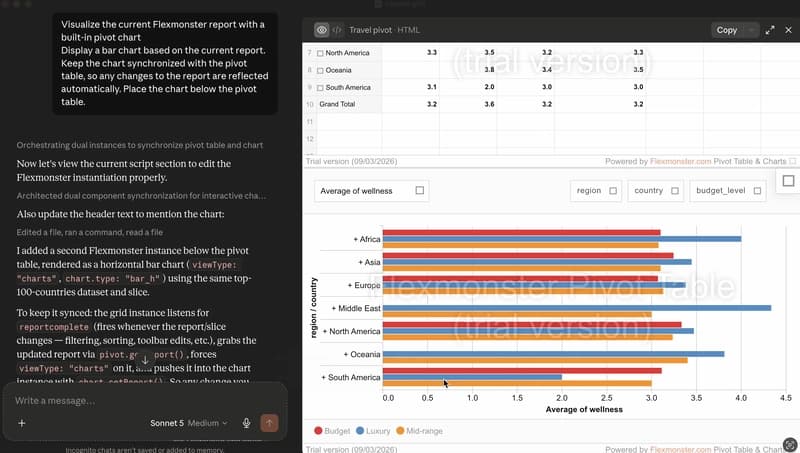Expand Middle East chart category
800x453 pixels.
356,308
